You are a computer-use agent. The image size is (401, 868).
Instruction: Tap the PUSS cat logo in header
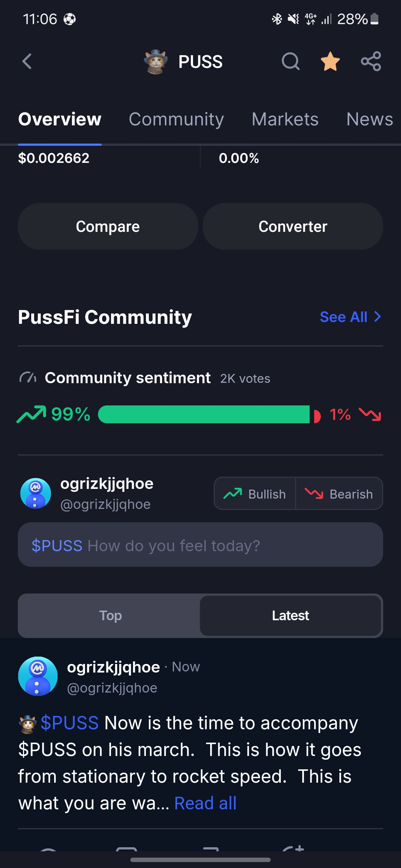(x=156, y=62)
